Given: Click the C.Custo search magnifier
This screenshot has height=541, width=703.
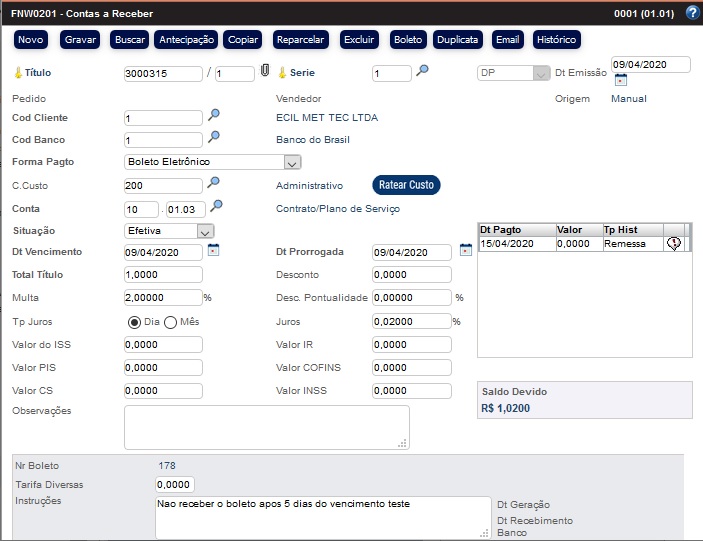Looking at the screenshot, I should [213, 184].
